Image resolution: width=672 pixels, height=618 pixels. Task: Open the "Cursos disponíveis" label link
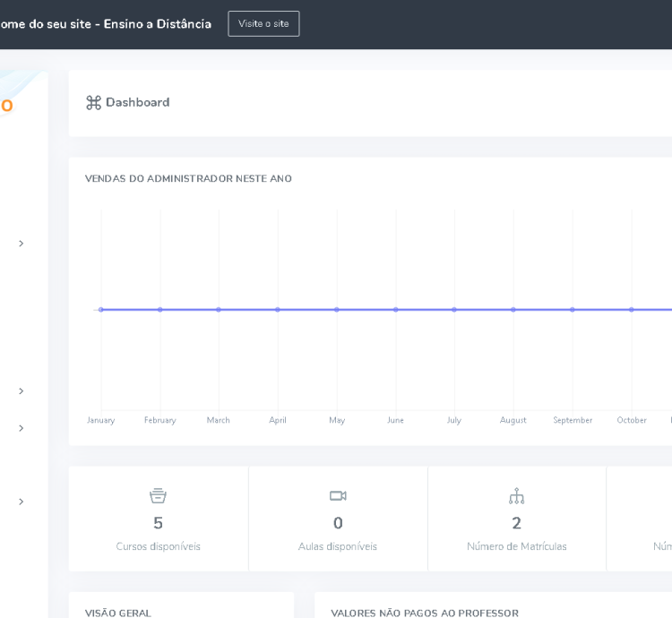click(x=158, y=546)
